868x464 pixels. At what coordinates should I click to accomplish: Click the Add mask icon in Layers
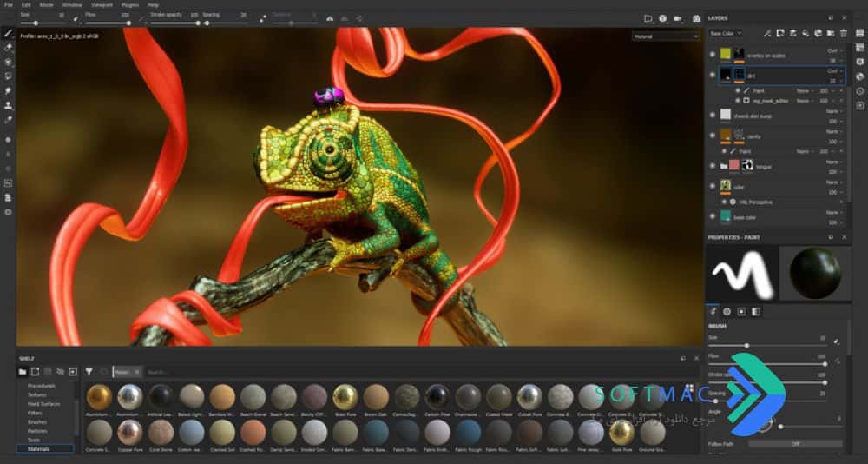[x=780, y=33]
